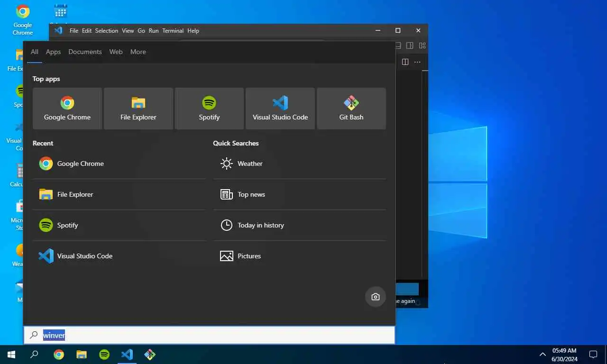Viewport: 607px width, 364px height.
Task: Open Google Chrome from the taskbar
Action: (59, 355)
